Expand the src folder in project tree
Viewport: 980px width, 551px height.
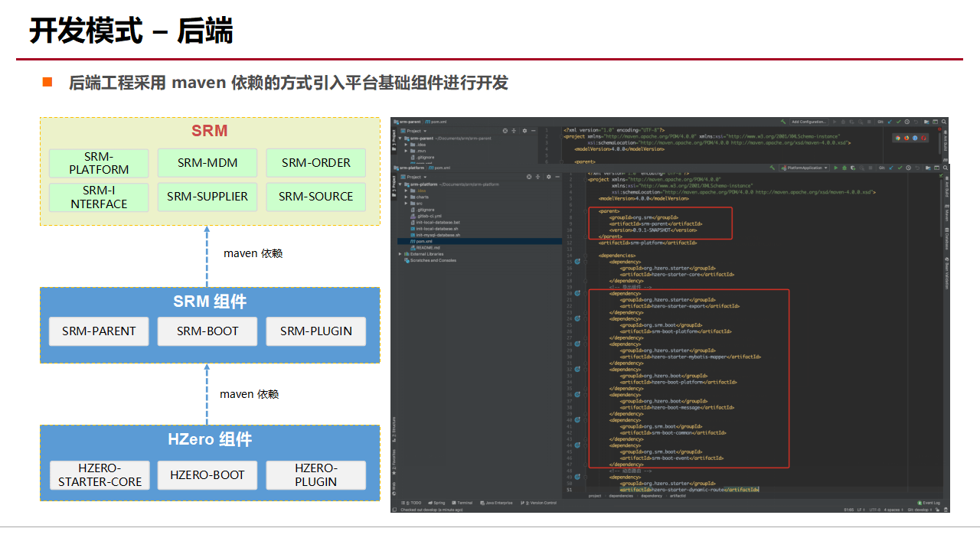(406, 203)
